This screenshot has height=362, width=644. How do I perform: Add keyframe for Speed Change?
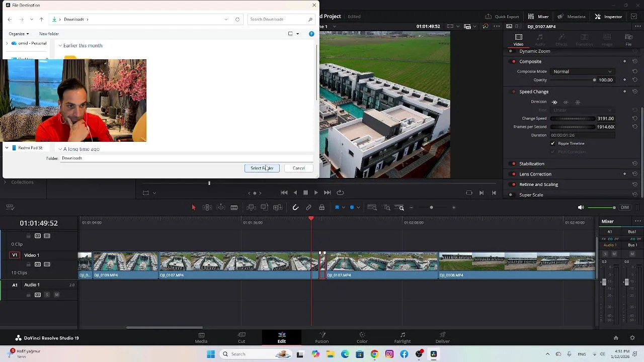624,92
